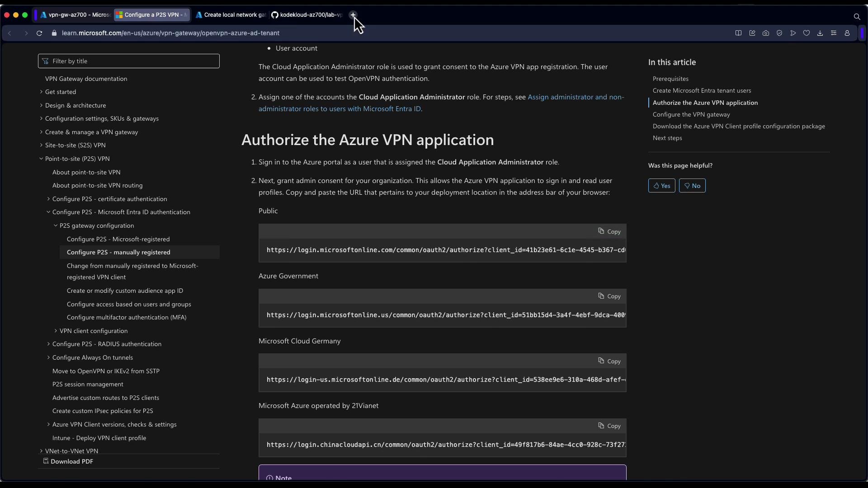Open Move to OpenVPN or IKEv2 from SSTP
The width and height of the screenshot is (868, 488).
(x=106, y=371)
